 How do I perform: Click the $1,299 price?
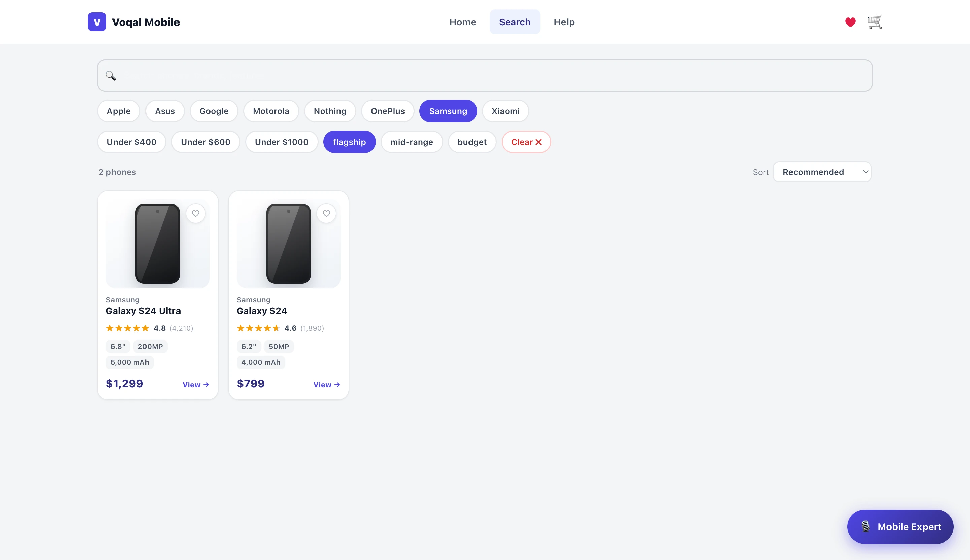[125, 383]
